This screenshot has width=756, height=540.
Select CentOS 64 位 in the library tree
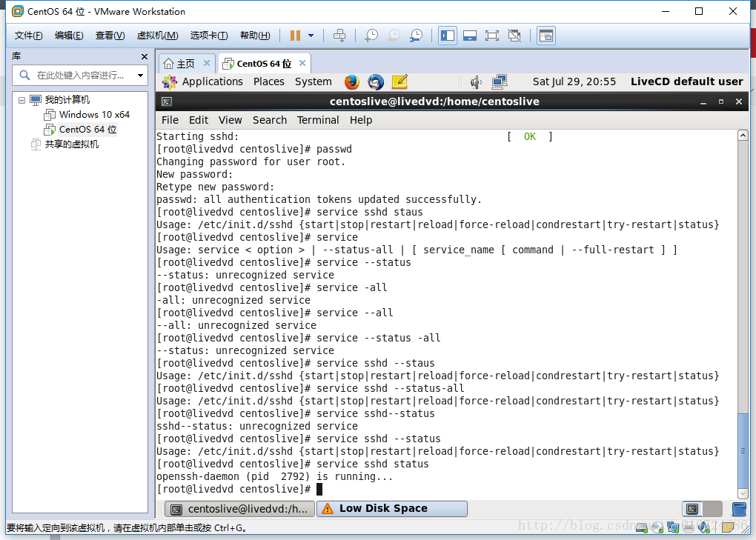(x=87, y=130)
